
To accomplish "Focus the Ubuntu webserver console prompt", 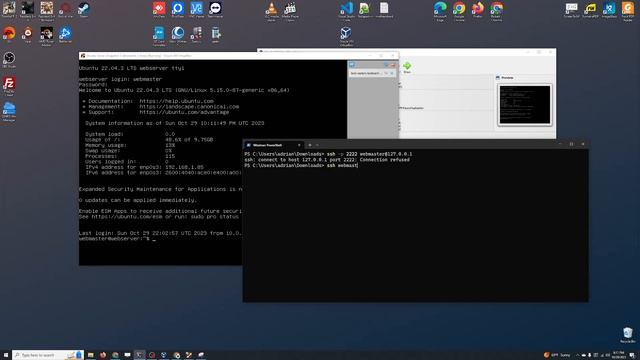I will (x=117, y=239).
